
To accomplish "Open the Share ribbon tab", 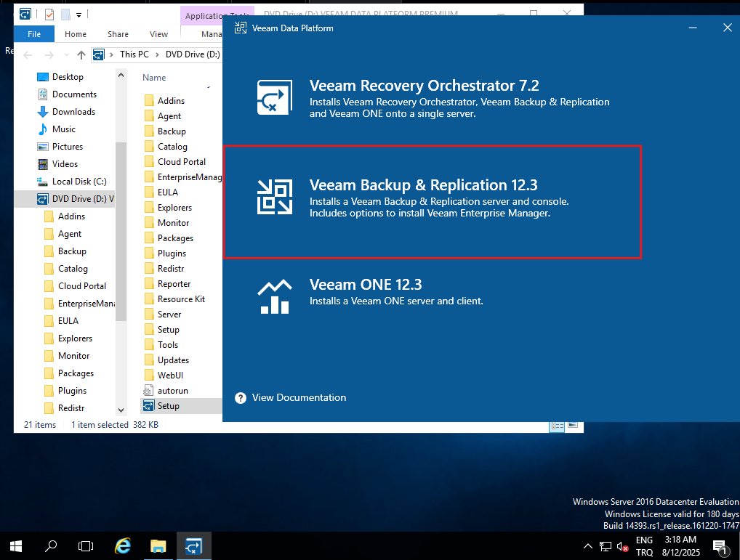I will tap(118, 34).
